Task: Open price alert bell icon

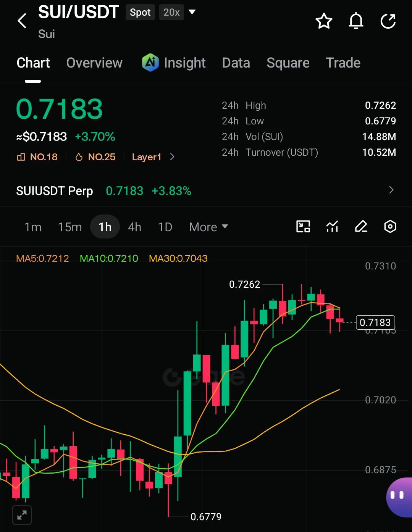Action: pyautogui.click(x=356, y=21)
